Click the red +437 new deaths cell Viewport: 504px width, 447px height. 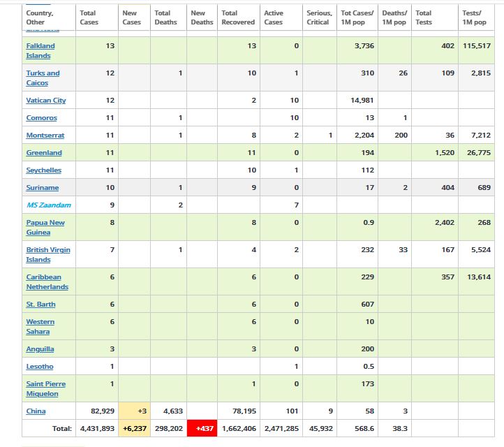pyautogui.click(x=202, y=429)
